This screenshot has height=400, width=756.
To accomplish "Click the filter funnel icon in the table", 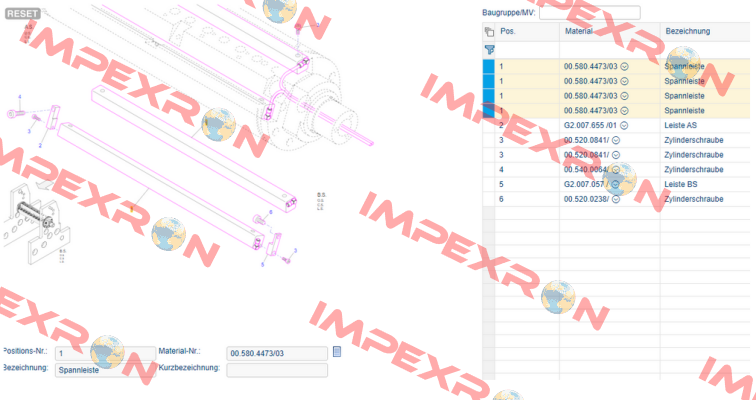I will click(489, 49).
